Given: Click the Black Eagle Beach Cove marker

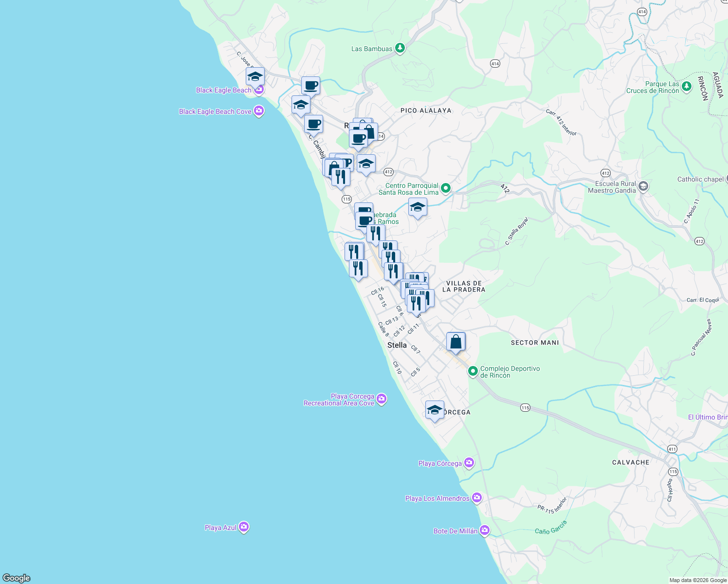Looking at the screenshot, I should pos(258,111).
